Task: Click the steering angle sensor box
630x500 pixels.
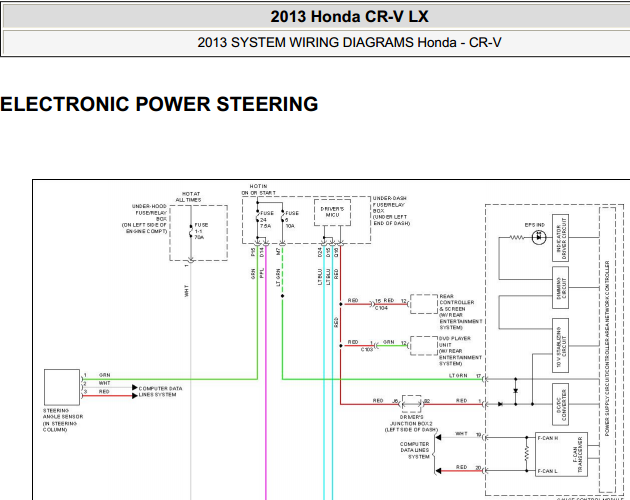Action: pos(62,387)
